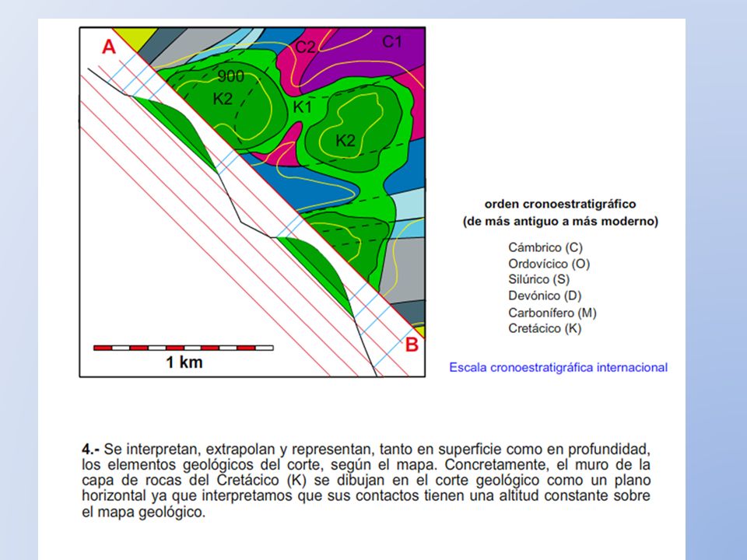This screenshot has width=747, height=560.
Task: Open the Escala cronoestratigráfica internacional link
Action: click(x=559, y=368)
